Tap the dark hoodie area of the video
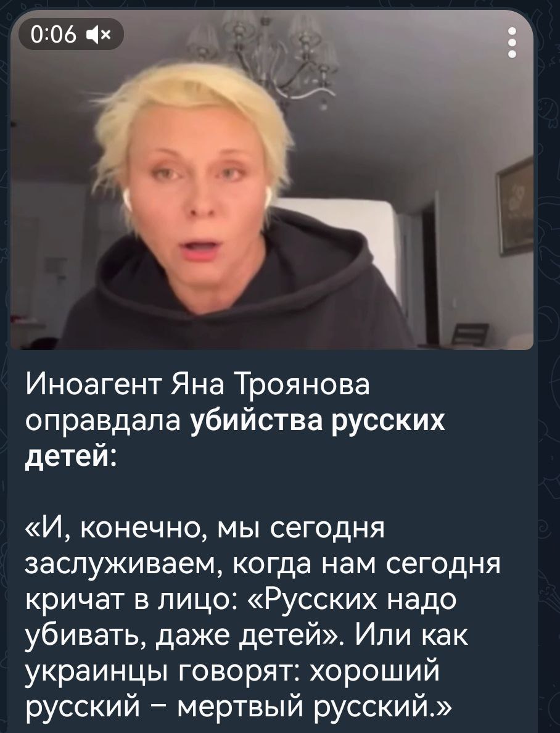This screenshot has height=733, width=560. pyautogui.click(x=234, y=299)
